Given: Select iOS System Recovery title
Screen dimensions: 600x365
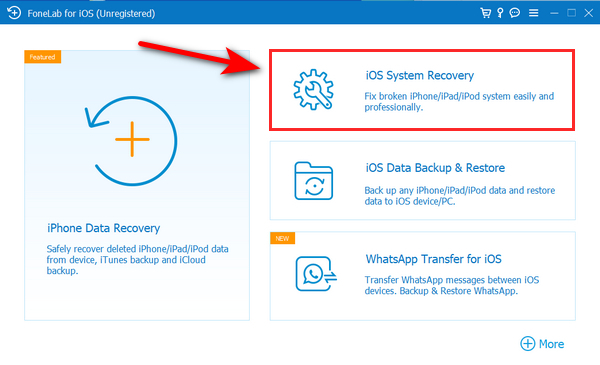Looking at the screenshot, I should point(420,75).
